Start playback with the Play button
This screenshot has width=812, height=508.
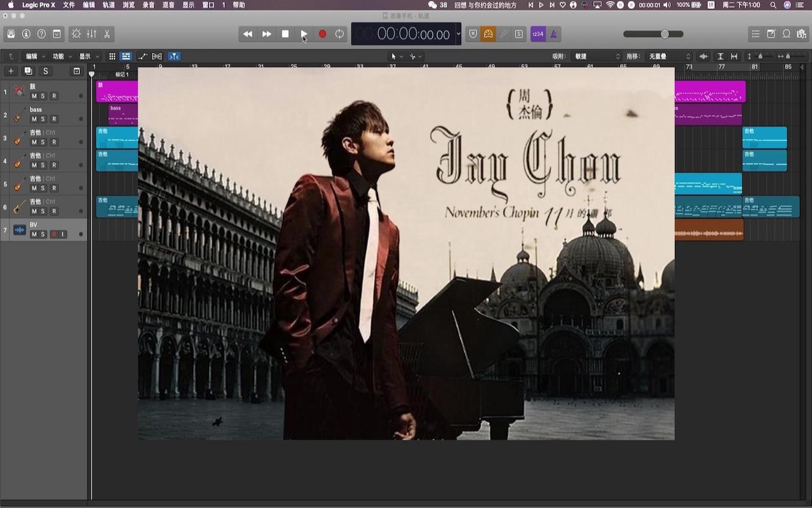304,34
